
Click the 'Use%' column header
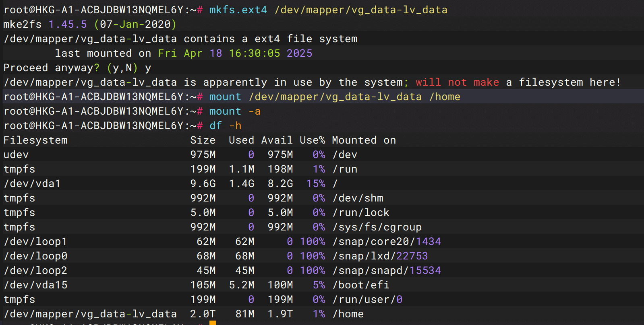pyautogui.click(x=312, y=140)
